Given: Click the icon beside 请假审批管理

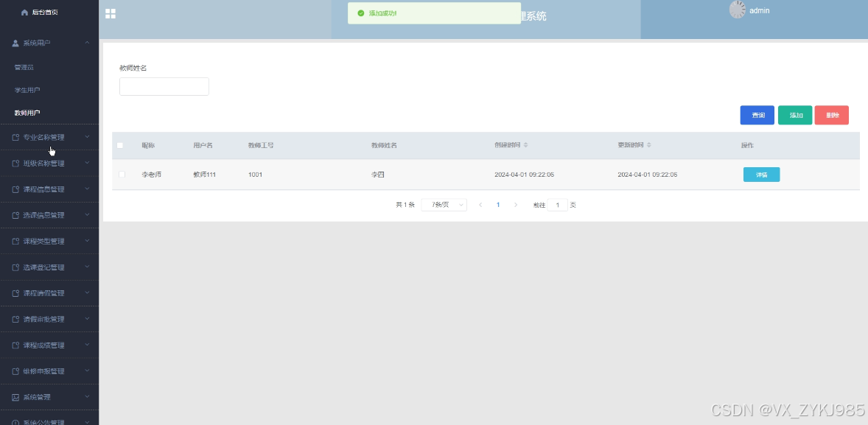Looking at the screenshot, I should (x=15, y=320).
